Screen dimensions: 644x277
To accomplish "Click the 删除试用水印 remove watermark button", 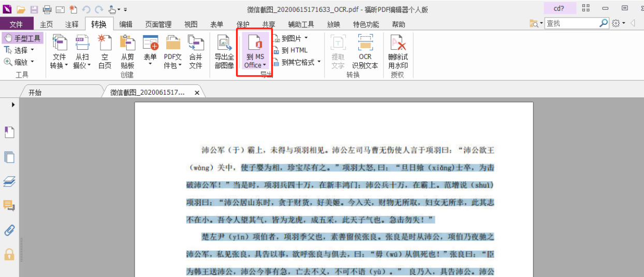I will [x=398, y=52].
